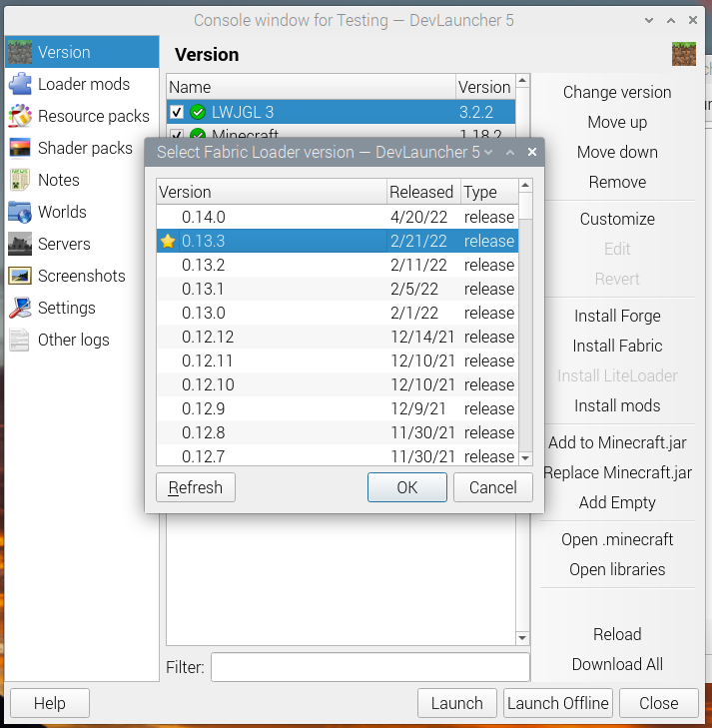
Task: Toggle the Minecraft component checkbox
Action: pyautogui.click(x=177, y=135)
